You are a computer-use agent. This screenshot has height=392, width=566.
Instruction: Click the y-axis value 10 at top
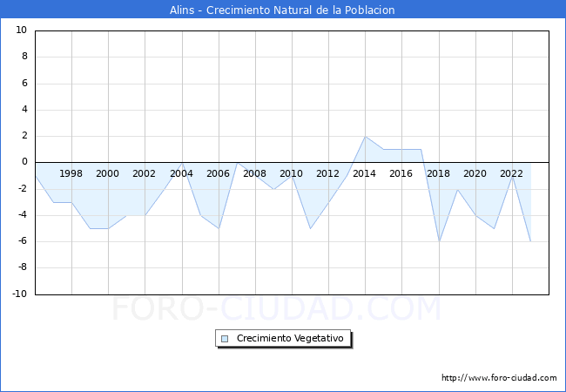(21, 30)
